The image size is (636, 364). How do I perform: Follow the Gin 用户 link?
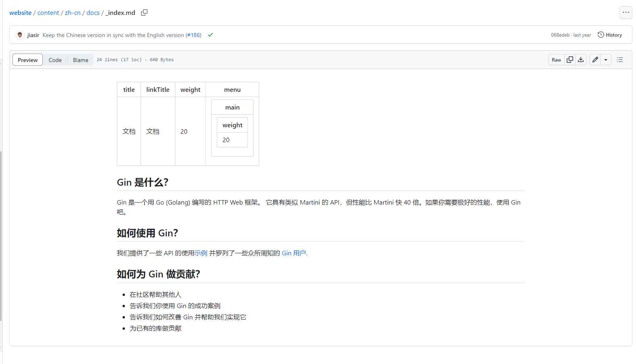[294, 253]
